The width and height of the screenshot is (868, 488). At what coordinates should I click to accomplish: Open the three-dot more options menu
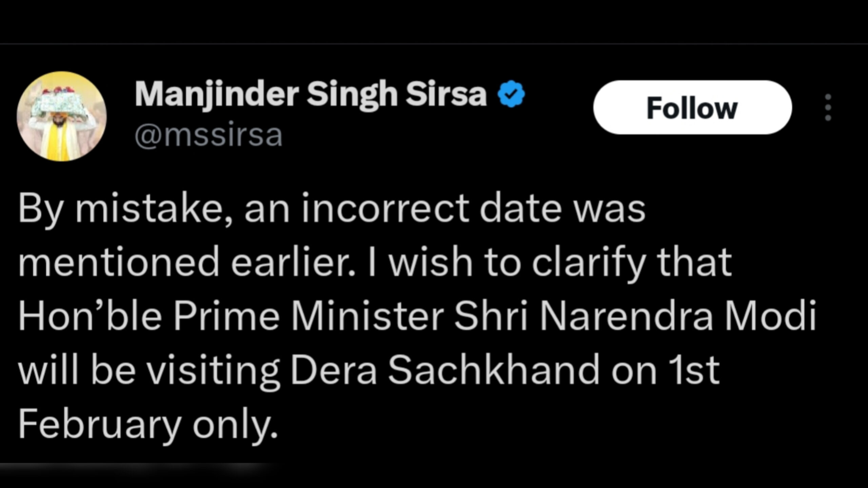tap(828, 107)
